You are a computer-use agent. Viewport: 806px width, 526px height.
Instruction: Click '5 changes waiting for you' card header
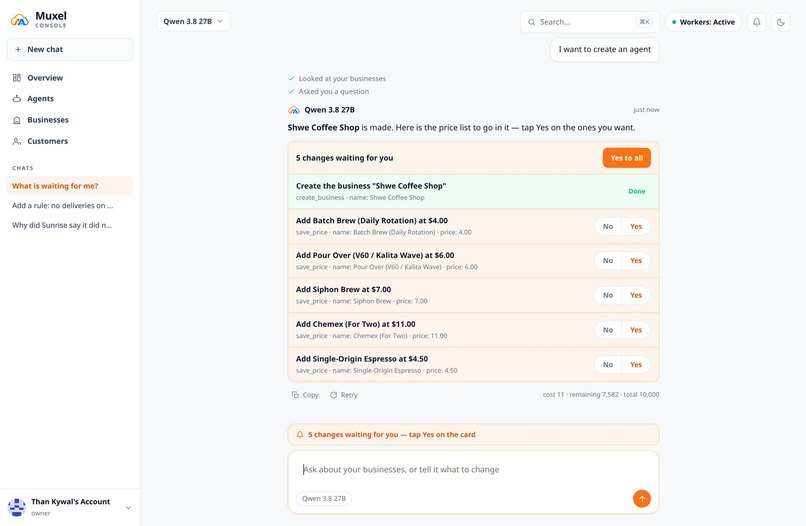point(344,158)
